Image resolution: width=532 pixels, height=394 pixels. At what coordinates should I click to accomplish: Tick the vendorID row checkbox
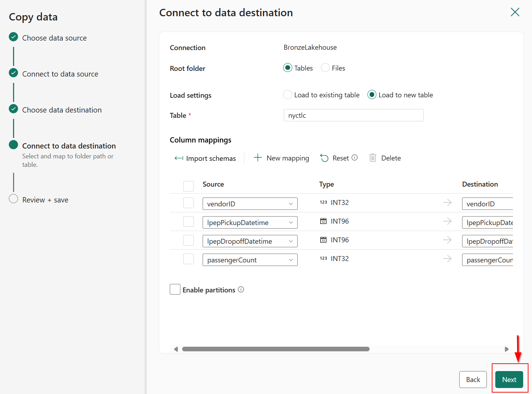coord(189,203)
